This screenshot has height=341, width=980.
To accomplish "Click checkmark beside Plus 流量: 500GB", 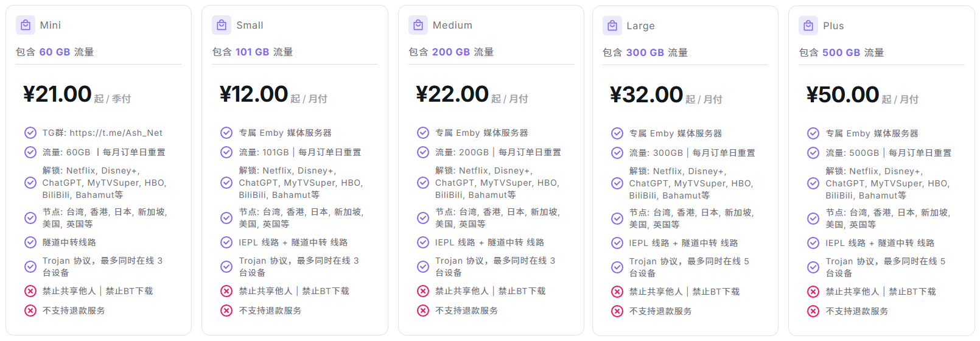I will click(x=813, y=153).
